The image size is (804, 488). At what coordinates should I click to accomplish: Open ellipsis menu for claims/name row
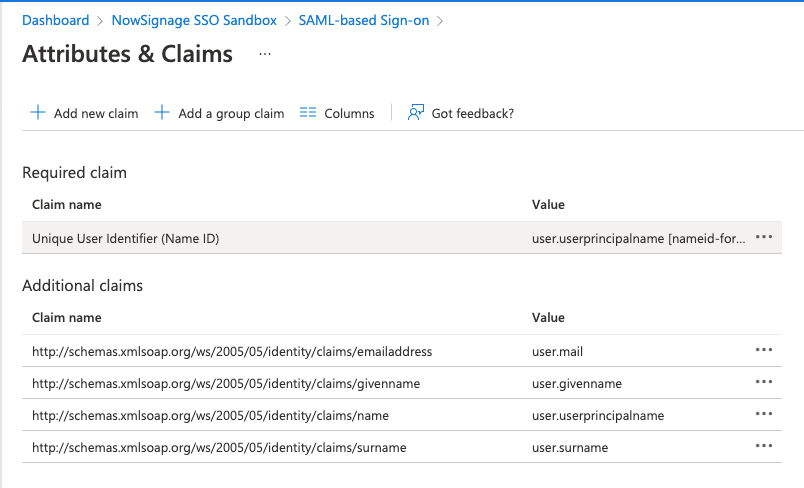coord(764,414)
